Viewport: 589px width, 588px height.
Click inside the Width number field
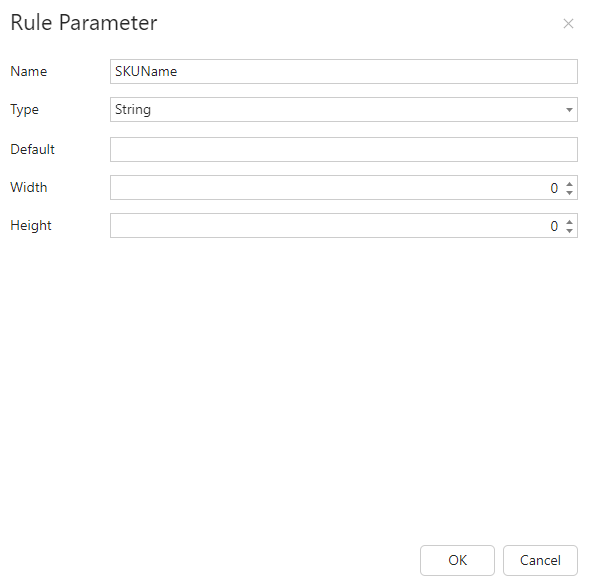point(336,187)
